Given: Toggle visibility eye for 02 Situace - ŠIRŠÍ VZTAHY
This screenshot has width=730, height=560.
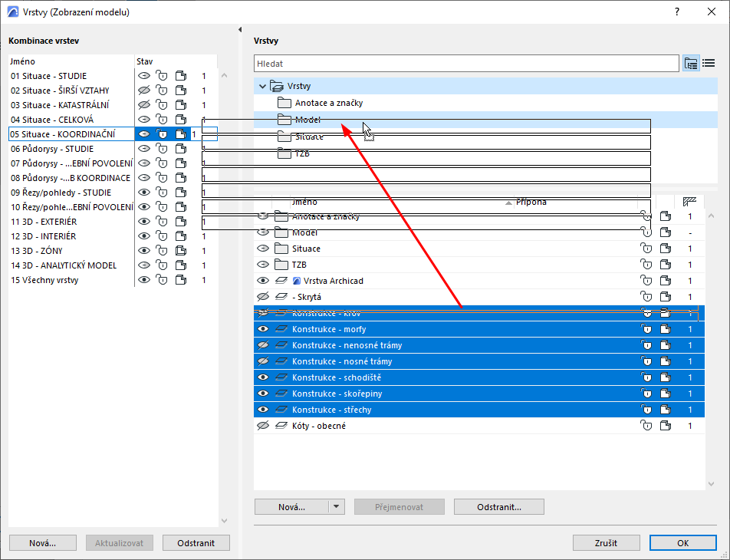Looking at the screenshot, I should [x=144, y=91].
